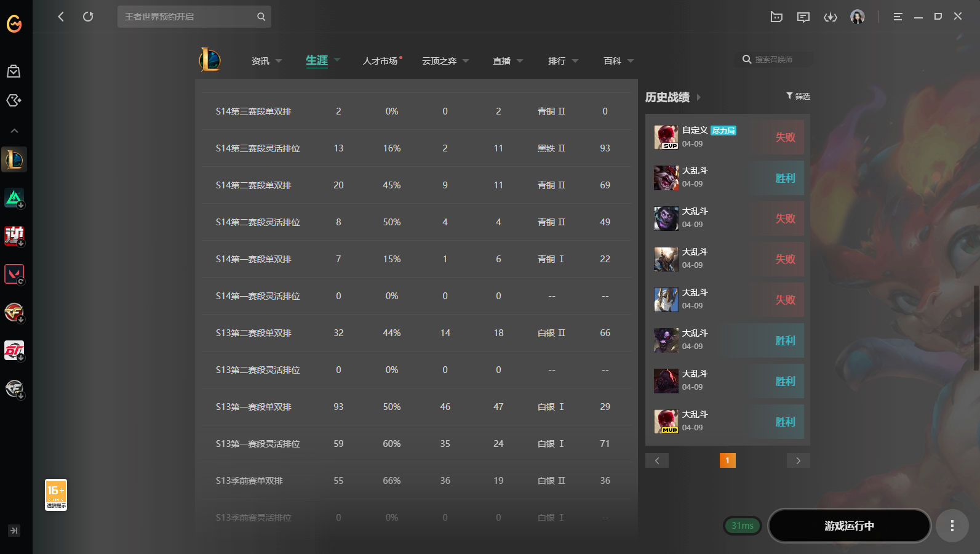The width and height of the screenshot is (980, 554).
Task: Select the S13第二赛段单双排 row label
Action: pyautogui.click(x=253, y=333)
